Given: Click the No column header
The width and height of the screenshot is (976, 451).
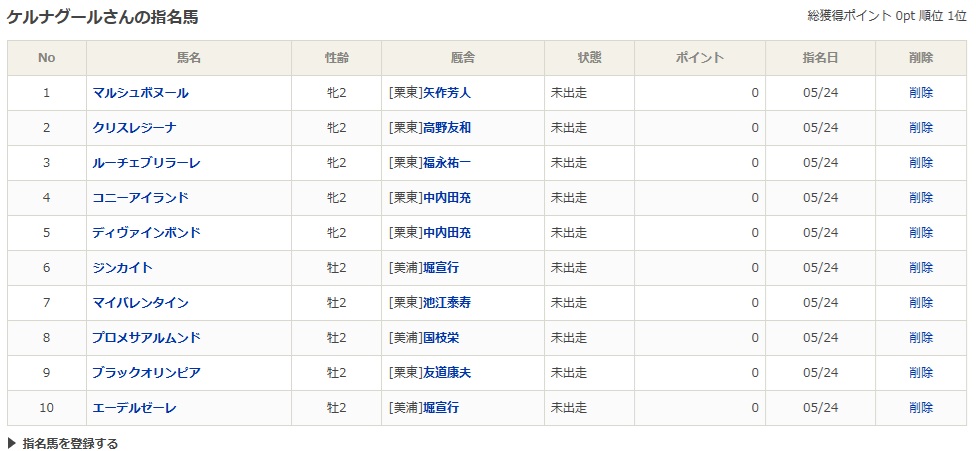Looking at the screenshot, I should [47, 58].
